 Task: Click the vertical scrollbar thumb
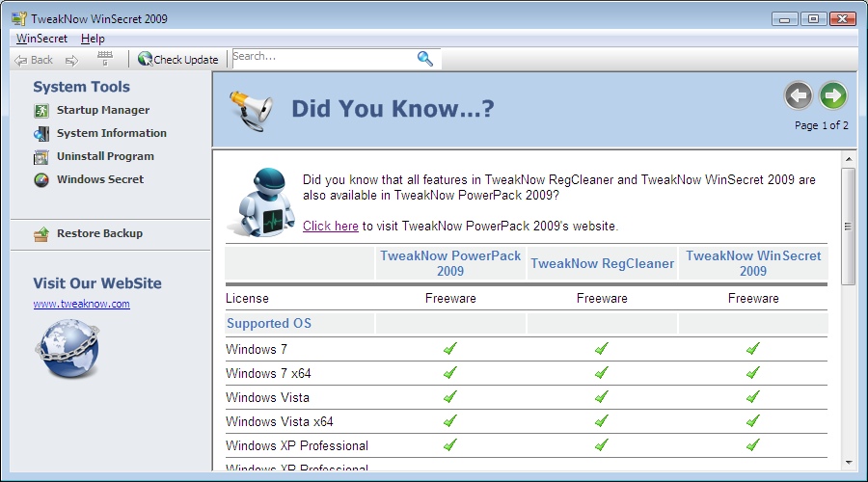coord(848,227)
